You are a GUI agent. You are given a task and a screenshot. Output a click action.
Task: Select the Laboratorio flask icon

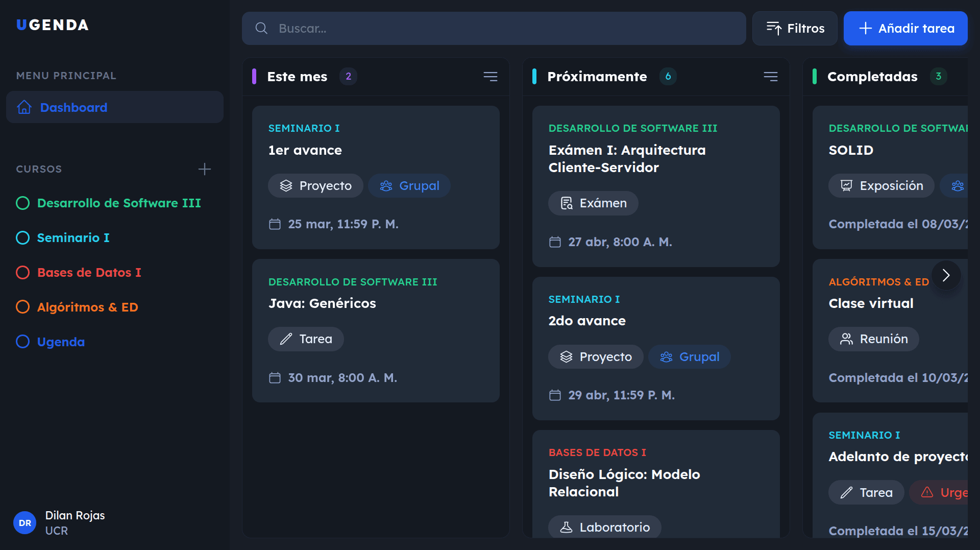click(567, 527)
